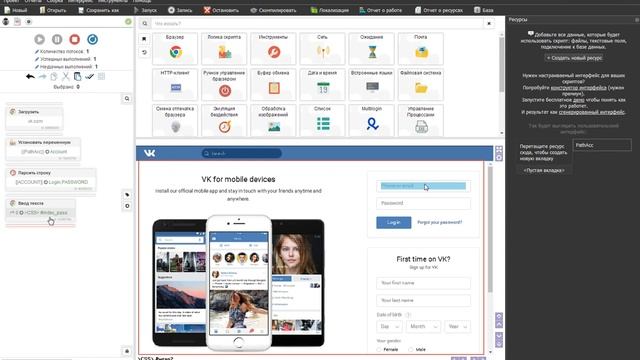Screen dimensions: 640x360
Task: Open the Эмуляция бездействия module
Action: pos(224,120)
